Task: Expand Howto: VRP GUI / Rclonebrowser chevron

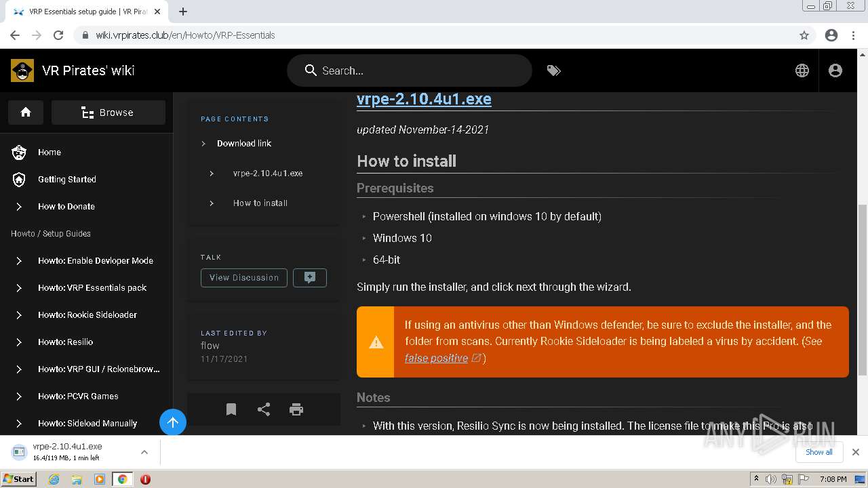Action: 19,369
